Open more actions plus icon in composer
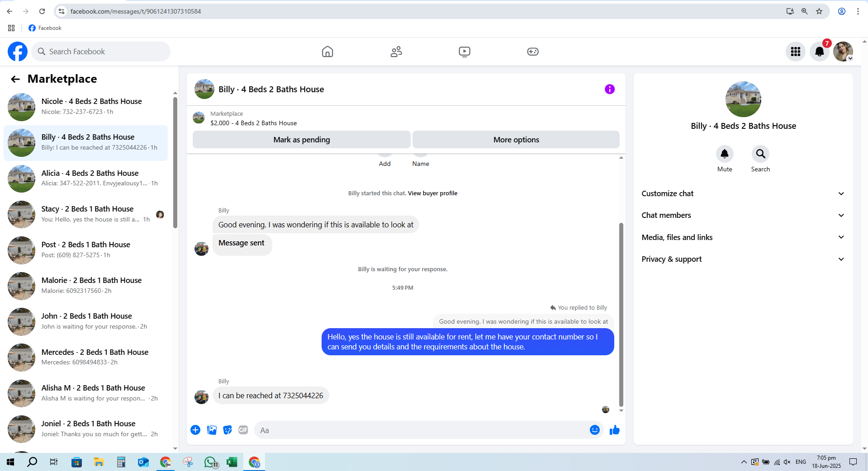Viewport: 868px width, 471px height. coord(195,430)
